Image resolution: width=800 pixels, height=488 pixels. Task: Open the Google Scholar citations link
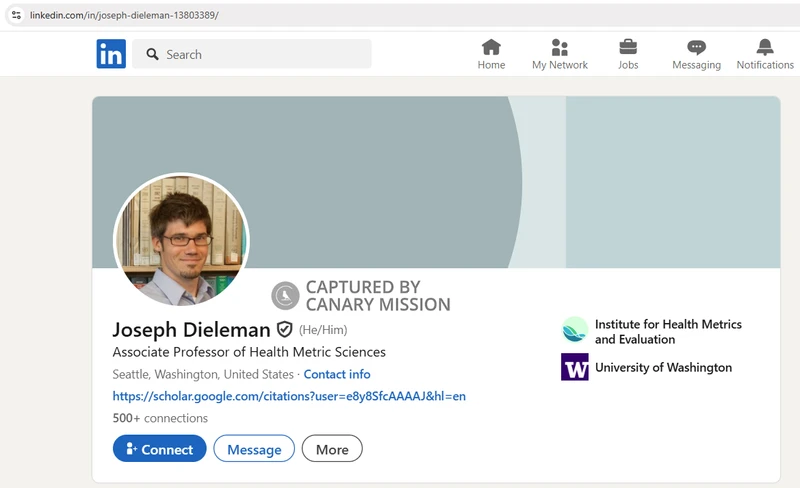click(x=289, y=396)
